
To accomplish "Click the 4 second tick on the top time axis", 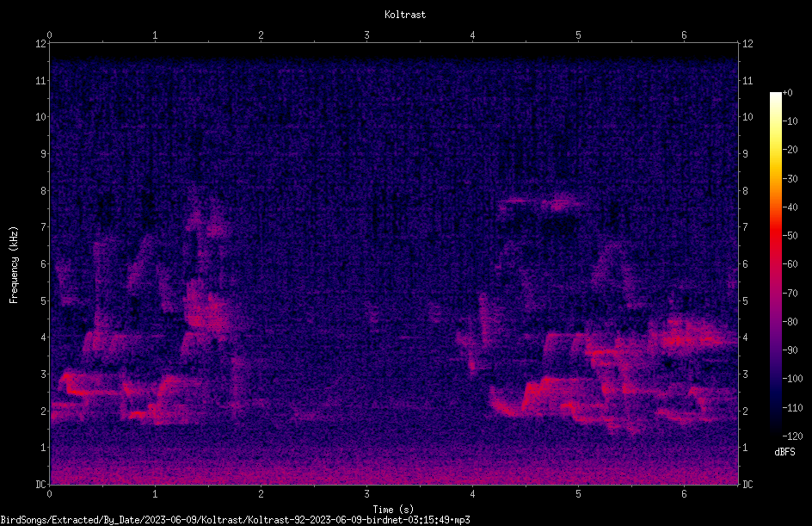I will coord(472,35).
